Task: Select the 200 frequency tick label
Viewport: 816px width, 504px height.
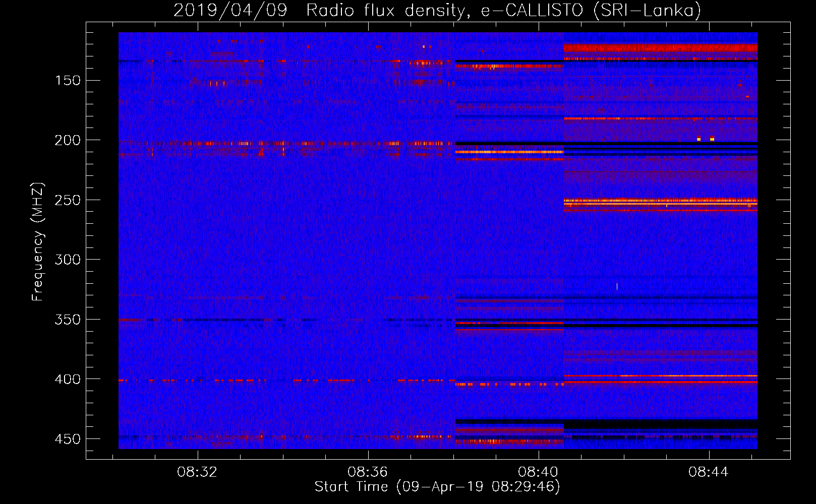Action: coord(68,140)
